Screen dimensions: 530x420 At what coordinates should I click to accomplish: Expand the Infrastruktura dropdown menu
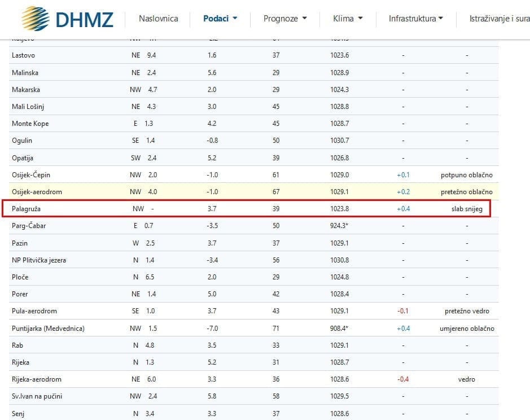(x=415, y=19)
